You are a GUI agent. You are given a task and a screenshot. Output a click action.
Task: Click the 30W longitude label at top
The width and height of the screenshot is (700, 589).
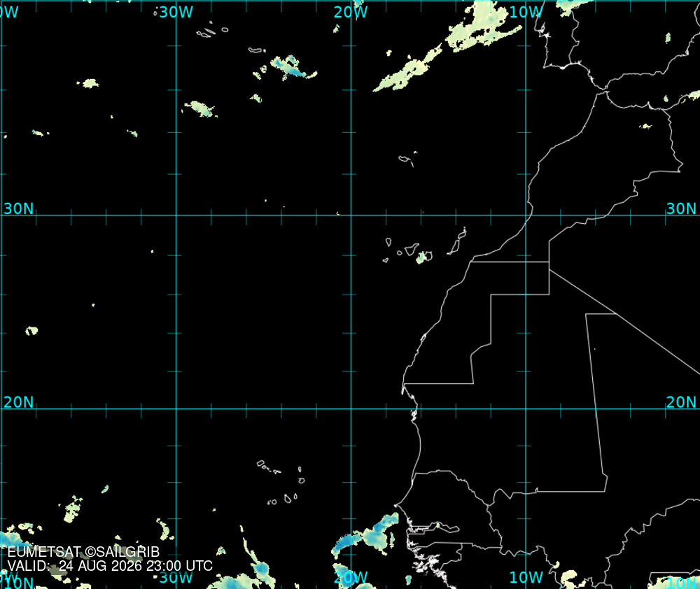point(176,13)
